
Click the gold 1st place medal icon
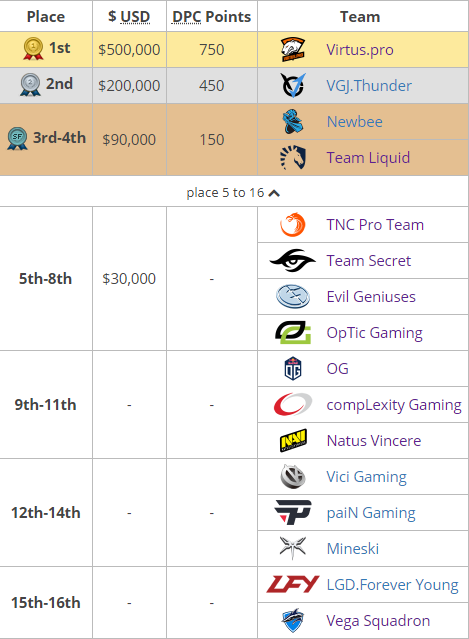[x=33, y=48]
